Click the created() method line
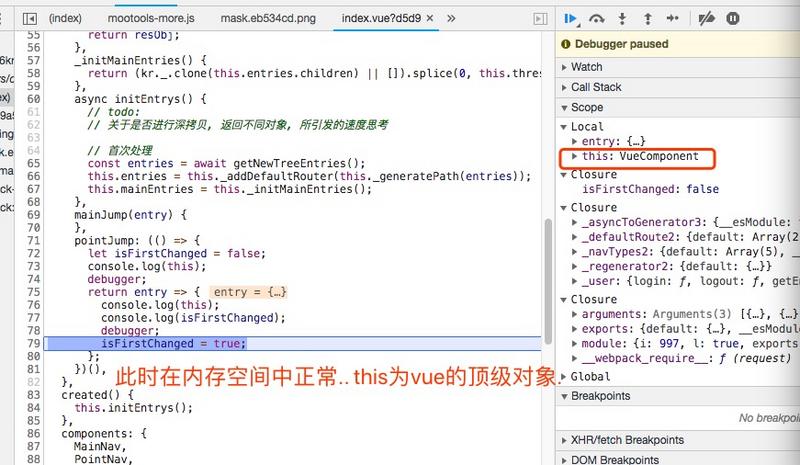 pos(97,395)
